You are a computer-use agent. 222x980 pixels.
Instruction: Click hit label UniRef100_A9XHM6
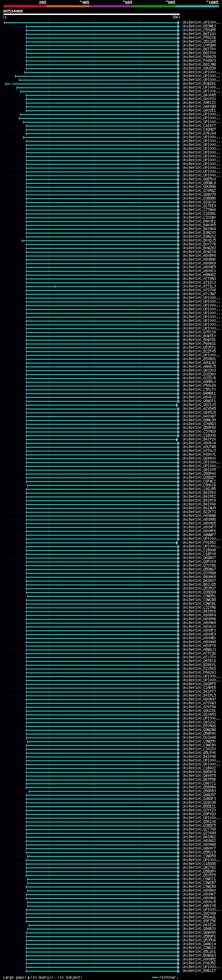(x=199, y=519)
